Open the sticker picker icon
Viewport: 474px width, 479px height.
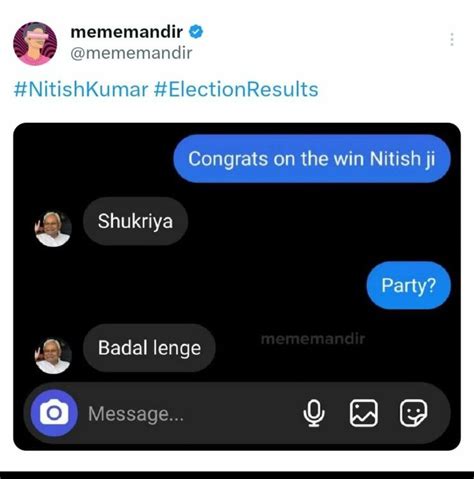coord(413,413)
